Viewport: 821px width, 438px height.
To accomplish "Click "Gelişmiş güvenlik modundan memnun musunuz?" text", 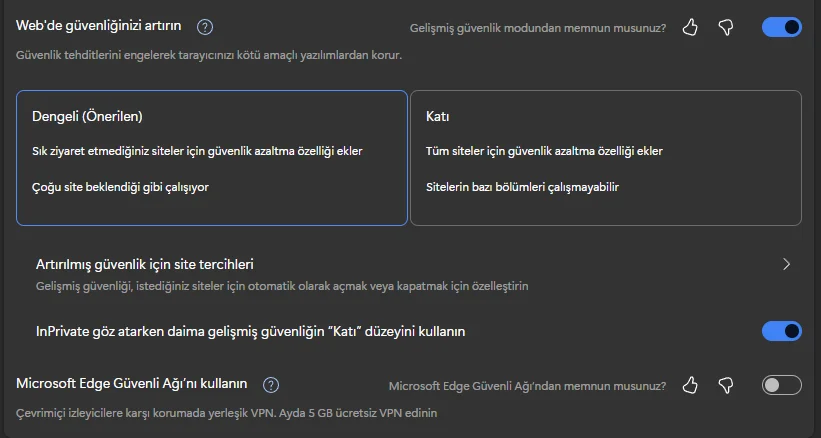I will tap(538, 28).
